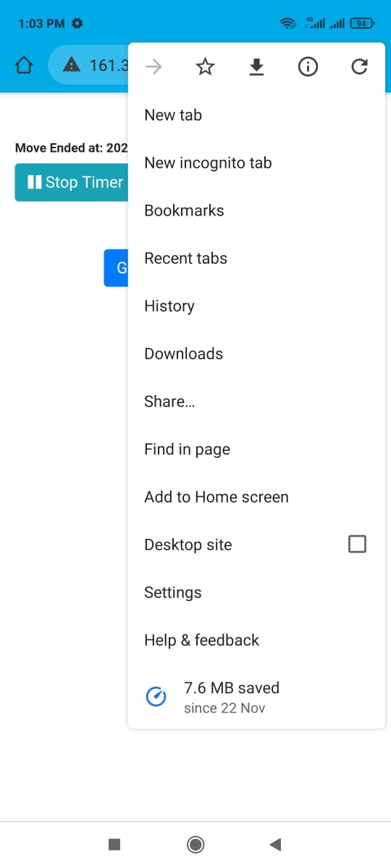Open Chrome Settings from menu
391x868 pixels.
pos(256,592)
